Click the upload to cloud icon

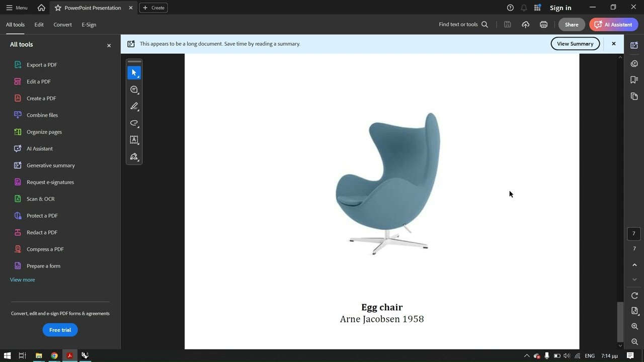pyautogui.click(x=525, y=24)
